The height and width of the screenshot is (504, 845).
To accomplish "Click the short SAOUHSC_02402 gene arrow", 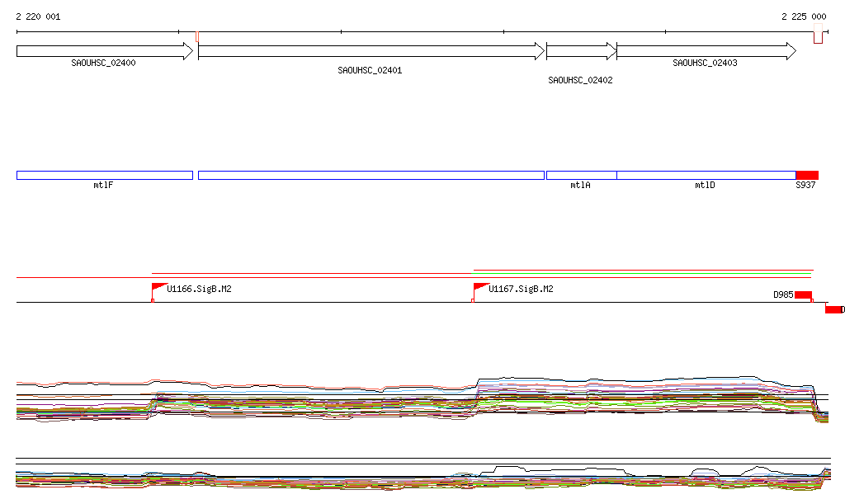I will [x=581, y=51].
